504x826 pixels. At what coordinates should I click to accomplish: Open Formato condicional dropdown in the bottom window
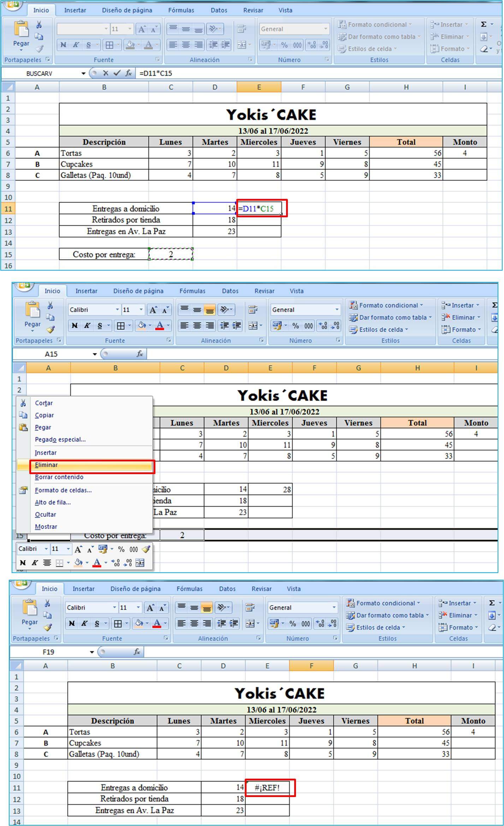pyautogui.click(x=383, y=603)
